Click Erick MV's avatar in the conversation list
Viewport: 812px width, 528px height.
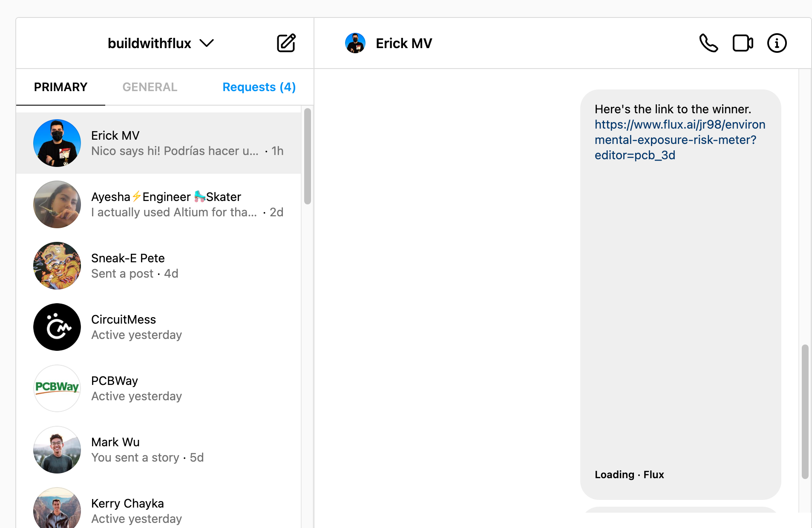(57, 143)
